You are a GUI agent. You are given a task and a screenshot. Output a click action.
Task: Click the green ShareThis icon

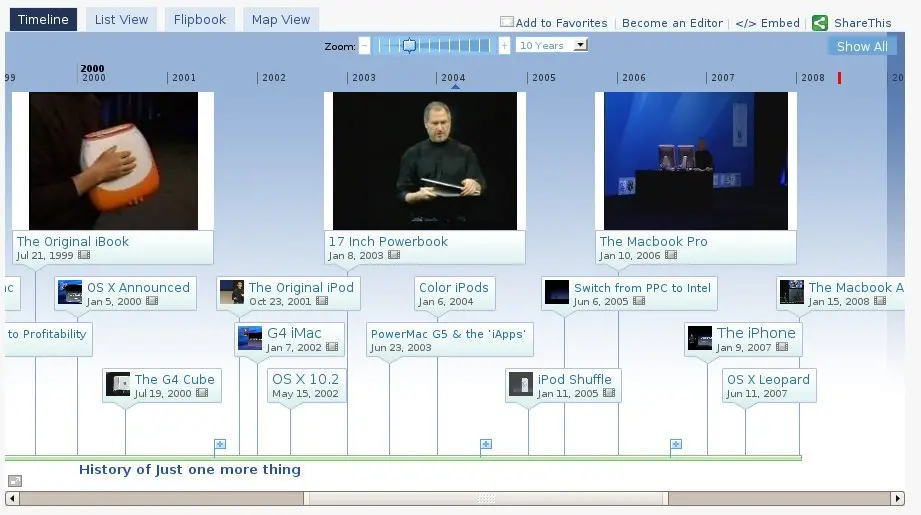click(x=819, y=23)
